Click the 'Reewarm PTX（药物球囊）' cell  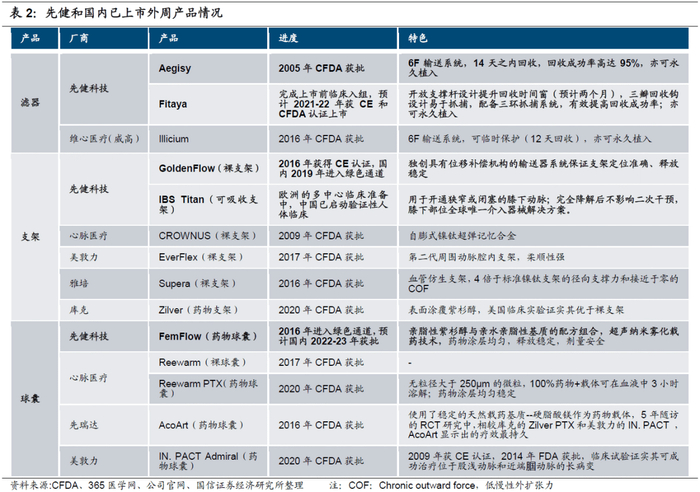pyautogui.click(x=208, y=388)
